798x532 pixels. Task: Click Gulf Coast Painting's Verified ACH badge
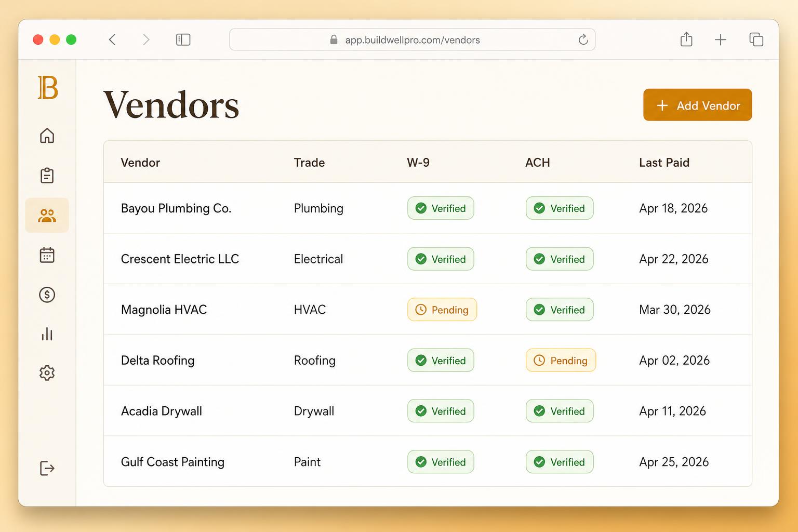pyautogui.click(x=560, y=462)
